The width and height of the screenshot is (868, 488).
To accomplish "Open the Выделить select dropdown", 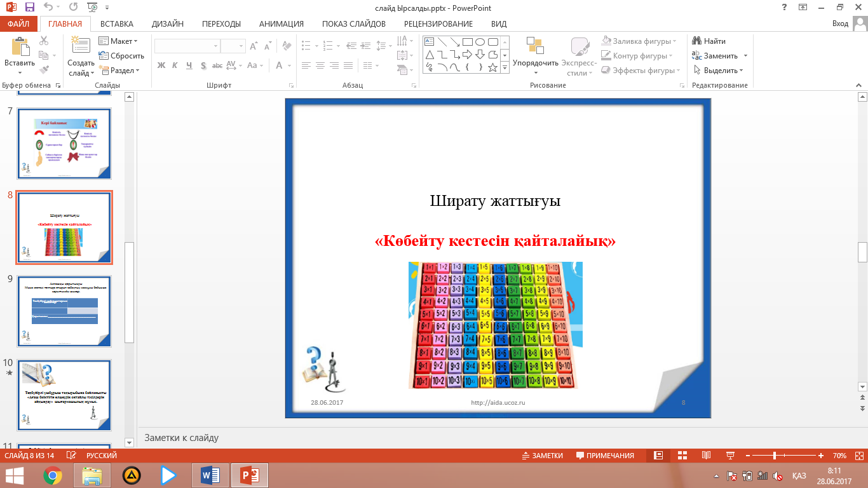I will [720, 71].
